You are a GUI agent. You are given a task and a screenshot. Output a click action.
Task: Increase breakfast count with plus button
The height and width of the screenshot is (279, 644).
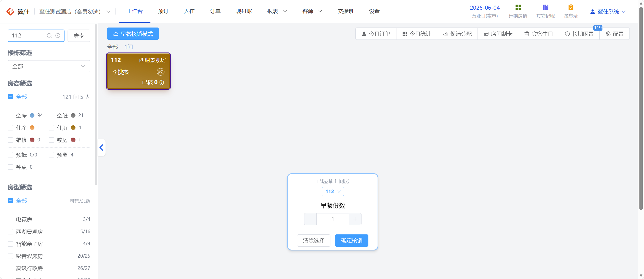(355, 219)
